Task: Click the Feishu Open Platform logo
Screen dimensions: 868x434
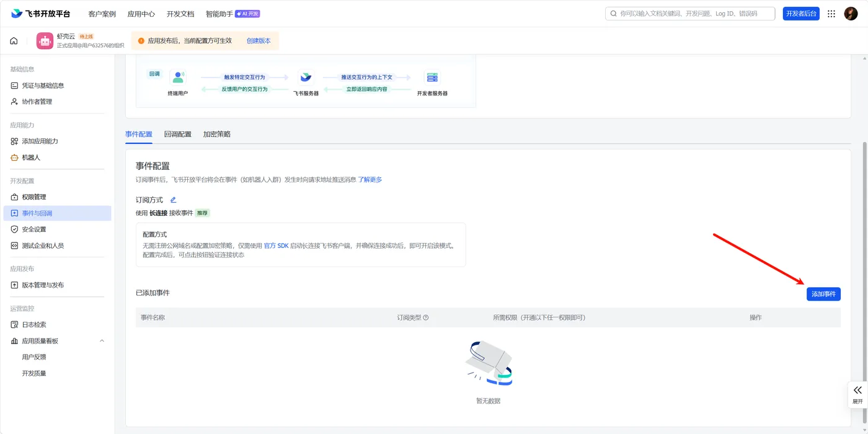Action: (40, 13)
